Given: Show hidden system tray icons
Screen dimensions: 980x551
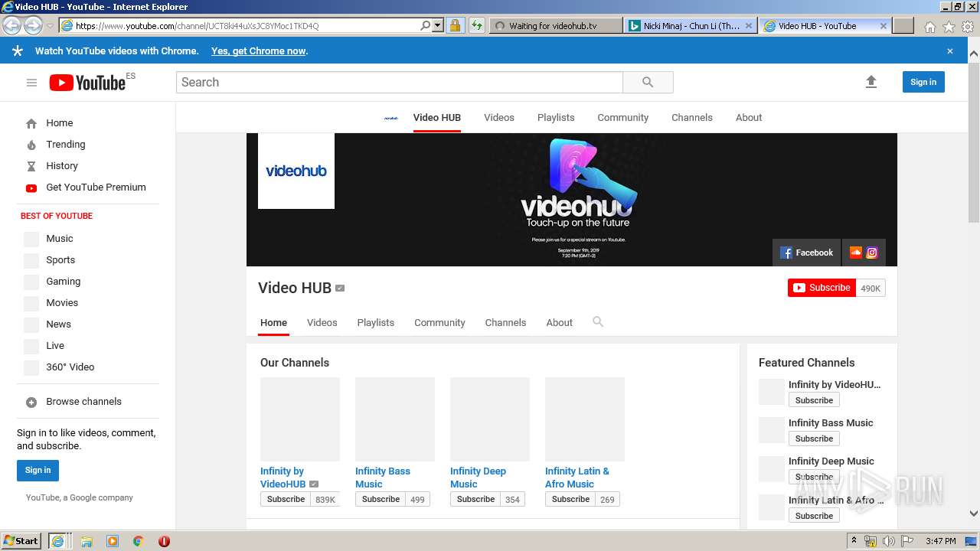Looking at the screenshot, I should click(854, 541).
